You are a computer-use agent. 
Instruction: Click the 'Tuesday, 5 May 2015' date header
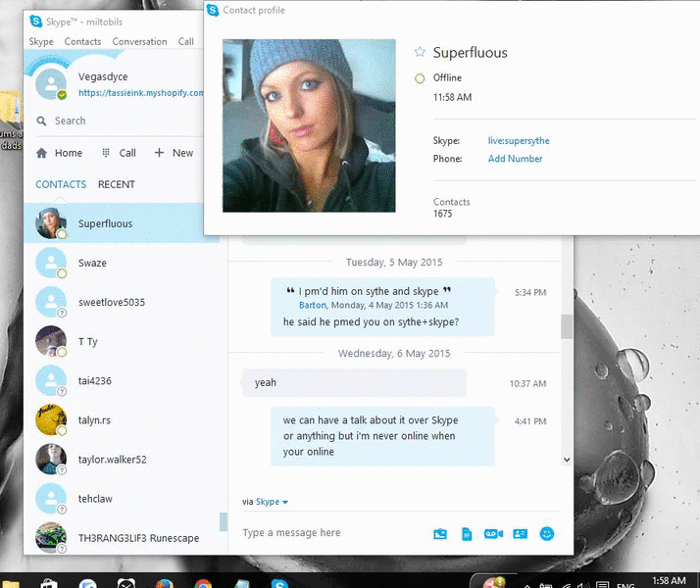point(394,263)
